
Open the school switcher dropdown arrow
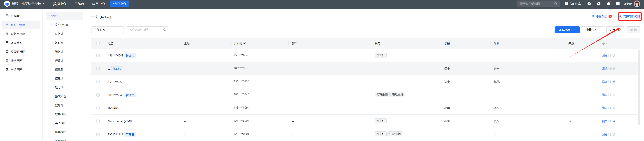point(44,4)
